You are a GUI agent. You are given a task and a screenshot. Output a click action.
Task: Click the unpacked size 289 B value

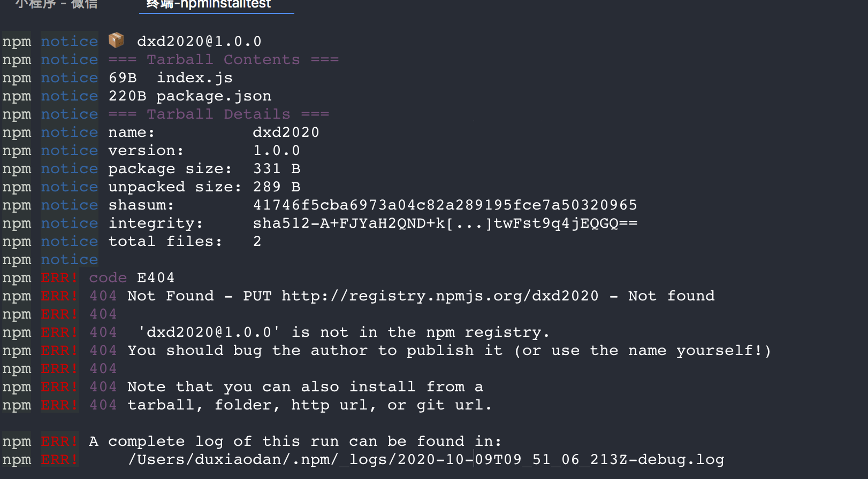(x=277, y=187)
